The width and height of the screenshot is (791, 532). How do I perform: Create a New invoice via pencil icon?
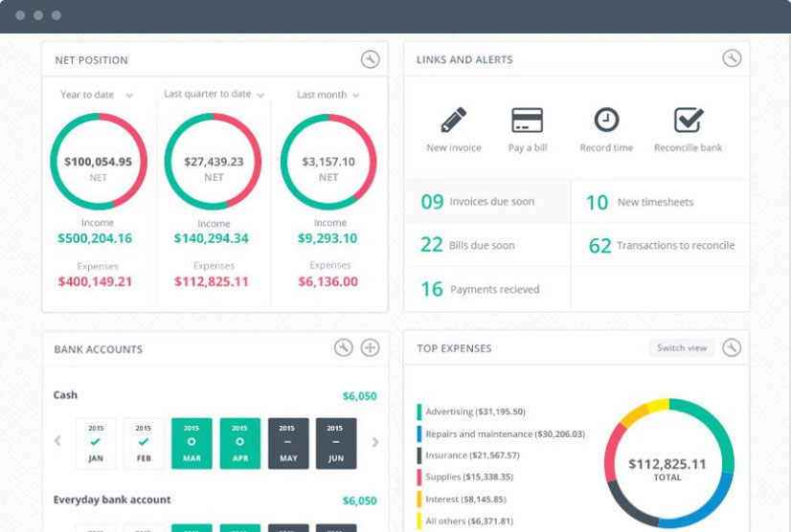(x=454, y=120)
